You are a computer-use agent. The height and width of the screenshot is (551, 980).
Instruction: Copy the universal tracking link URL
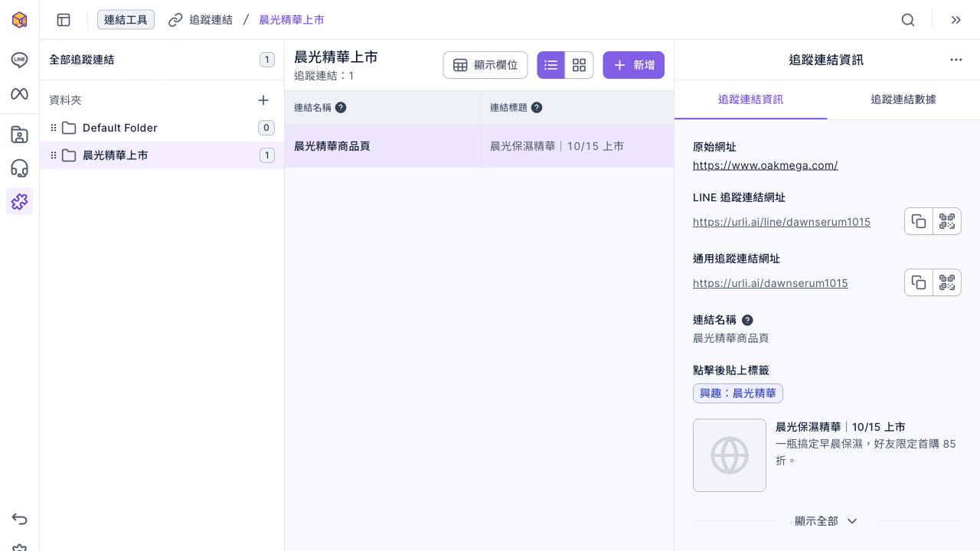tap(919, 282)
